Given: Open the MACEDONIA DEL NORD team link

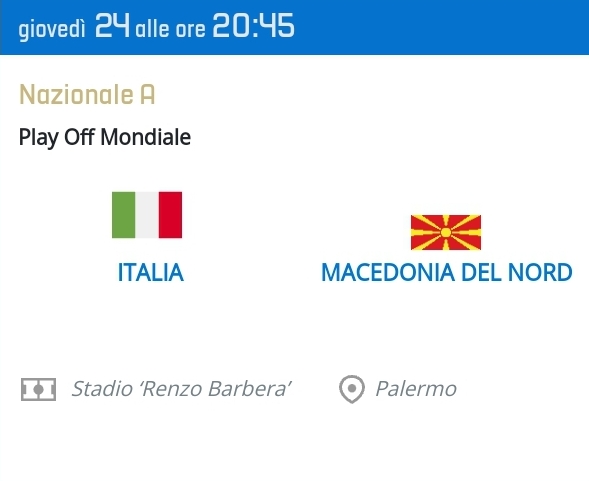Looking at the screenshot, I should [447, 272].
